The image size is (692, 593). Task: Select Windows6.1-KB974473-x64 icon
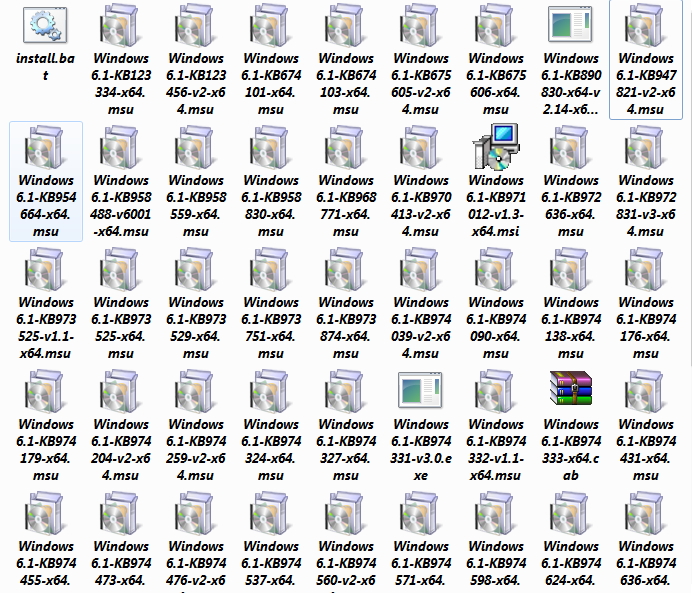(x=120, y=514)
